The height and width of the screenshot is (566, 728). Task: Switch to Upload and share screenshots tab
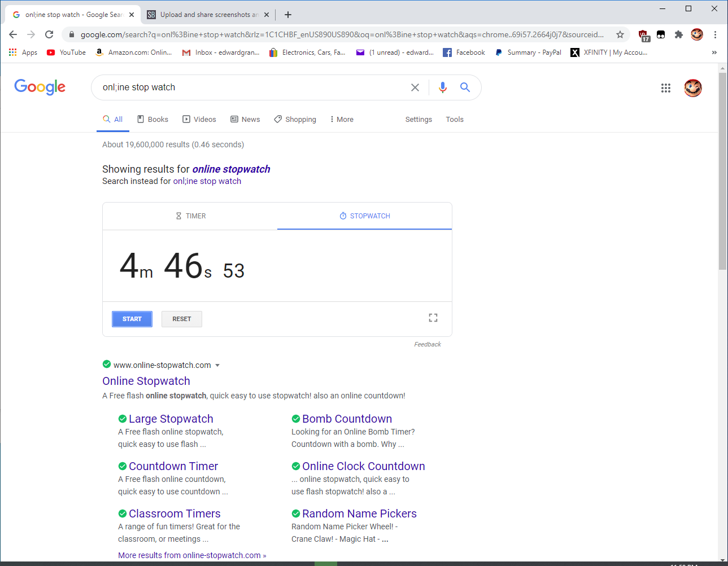[207, 15]
